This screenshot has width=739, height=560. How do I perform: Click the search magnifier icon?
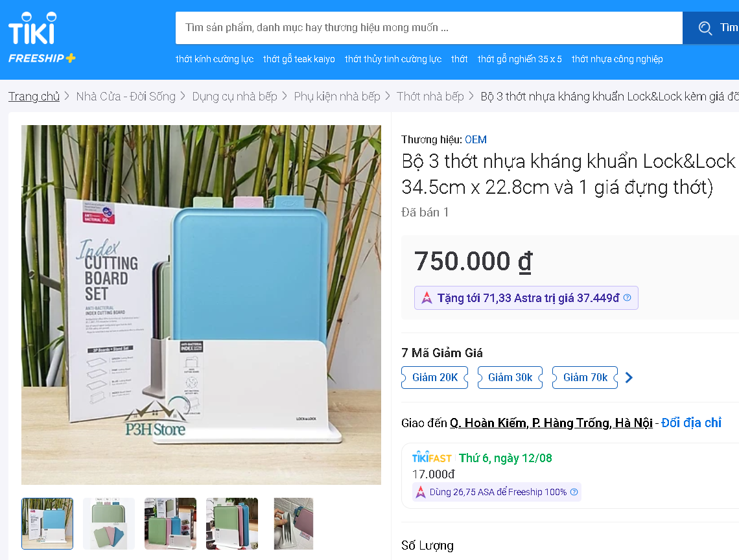[705, 29]
